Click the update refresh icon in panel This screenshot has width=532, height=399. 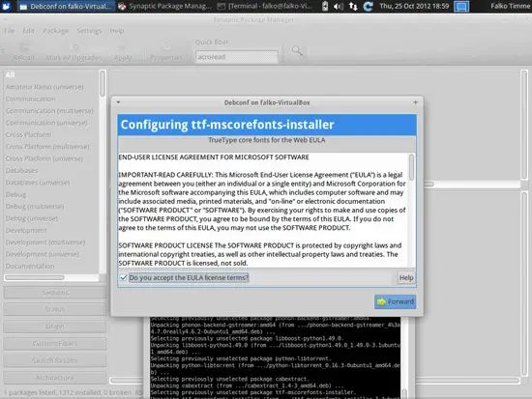pyautogui.click(x=369, y=6)
